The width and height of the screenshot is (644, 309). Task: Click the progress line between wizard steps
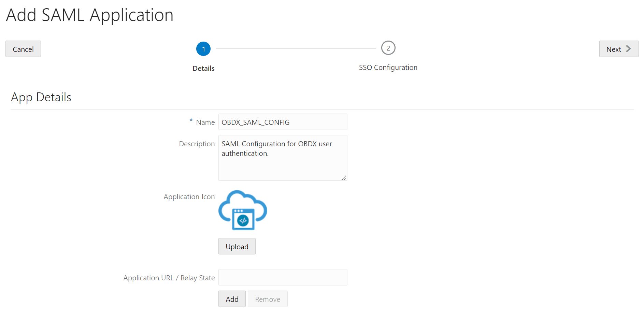(x=295, y=48)
